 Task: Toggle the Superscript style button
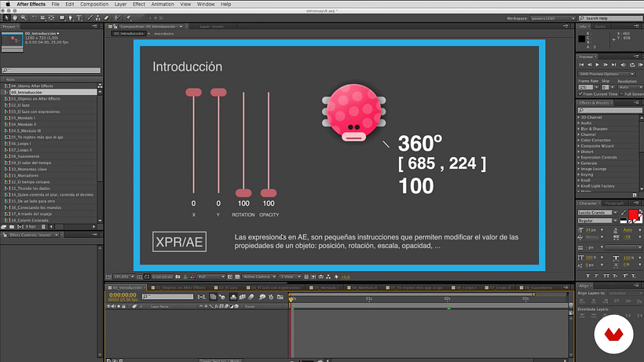pos(625,276)
